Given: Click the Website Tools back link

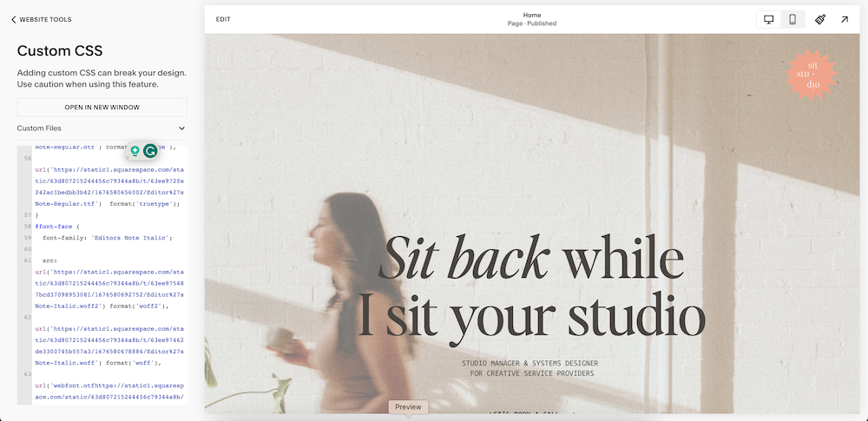Looking at the screenshot, I should pos(42,19).
